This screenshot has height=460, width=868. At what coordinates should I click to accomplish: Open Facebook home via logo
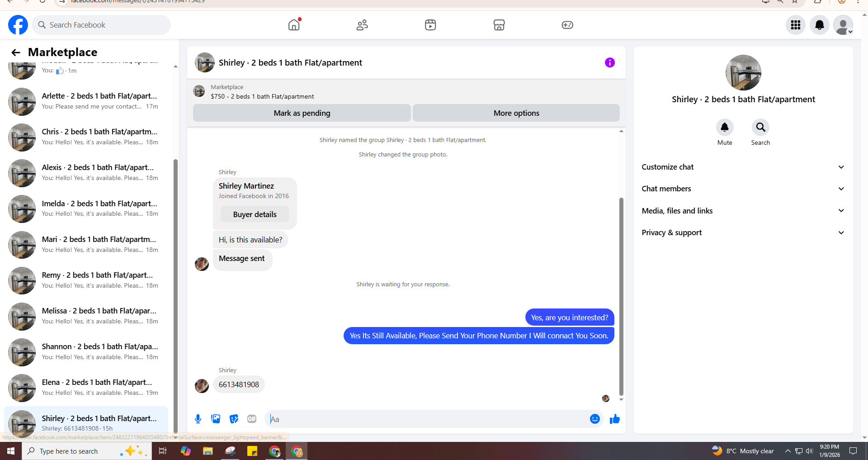pos(18,25)
